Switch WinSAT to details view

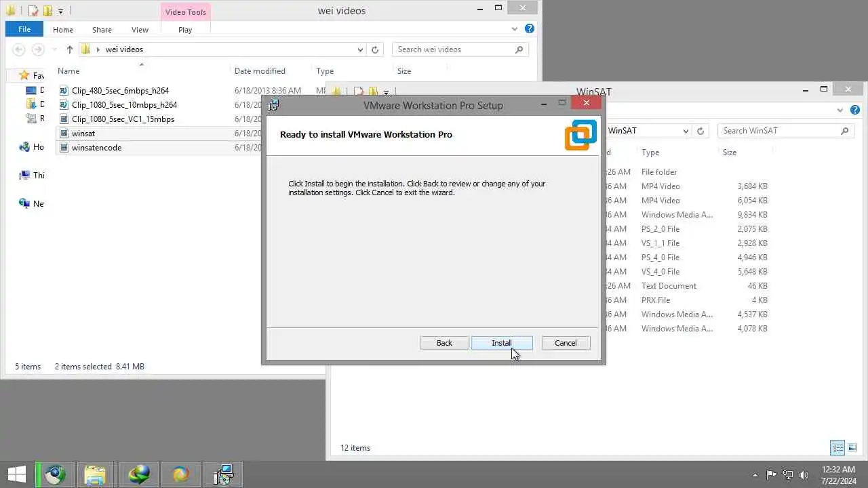[x=837, y=447]
